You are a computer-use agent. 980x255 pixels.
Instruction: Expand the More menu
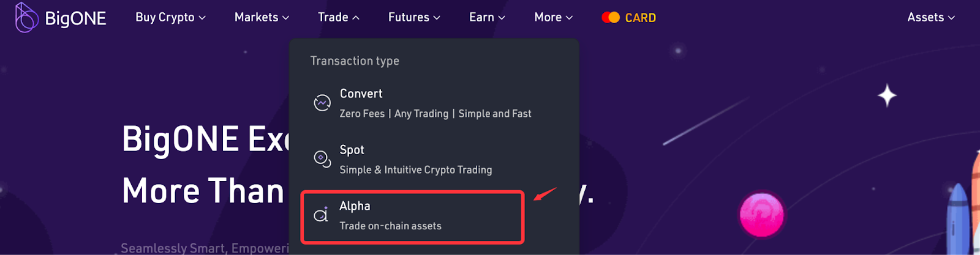tap(553, 18)
